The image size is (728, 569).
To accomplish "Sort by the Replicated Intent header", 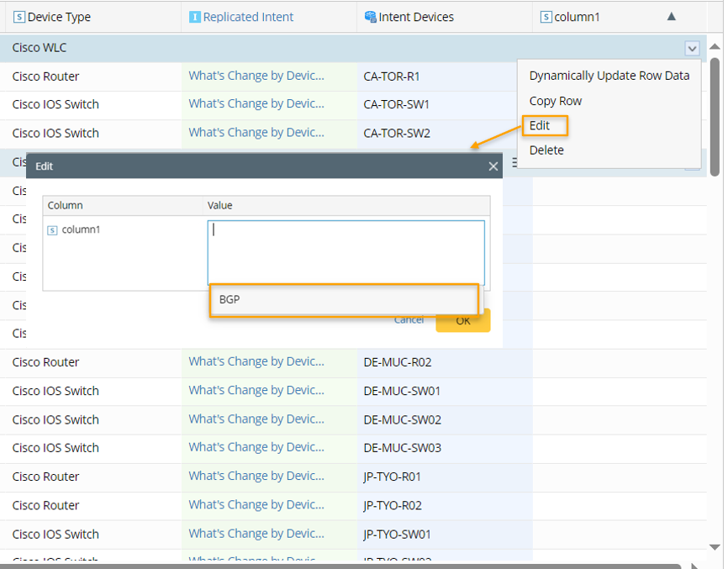I will pos(248,17).
